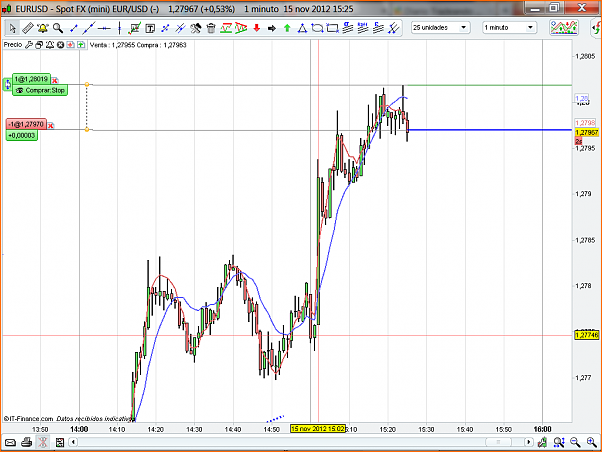Screen dimensions: 602x452
Task: Zoom in with plus magnifier
Action: [x=592, y=443]
